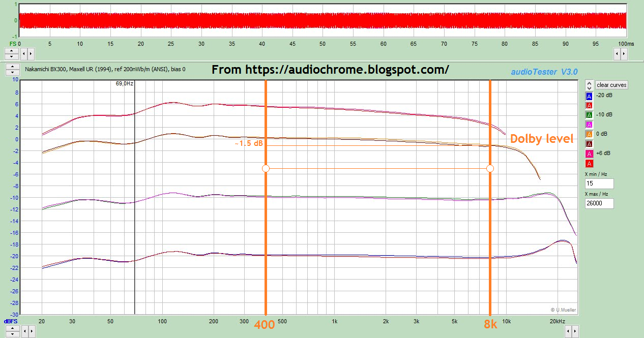The height and width of the screenshot is (338, 644).
Task: Click the up arrow under the dBFS label
Action: 12,329
